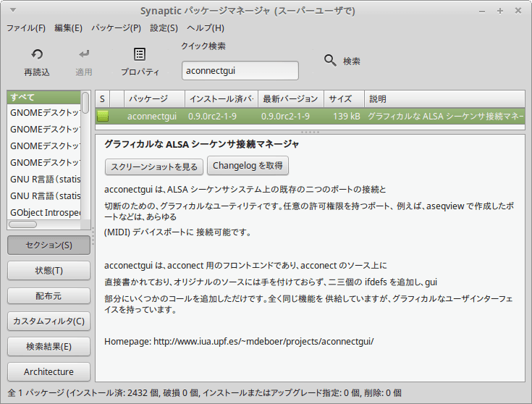Screen dimensions: 532x404
Task: Select first GNU R言語 section entry
Action: point(43,180)
